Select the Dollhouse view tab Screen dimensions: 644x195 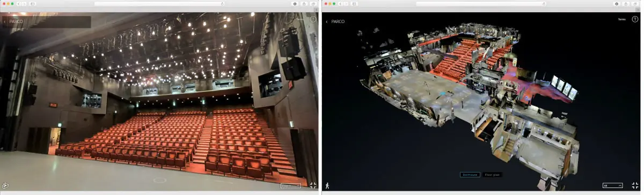[x=470, y=175]
